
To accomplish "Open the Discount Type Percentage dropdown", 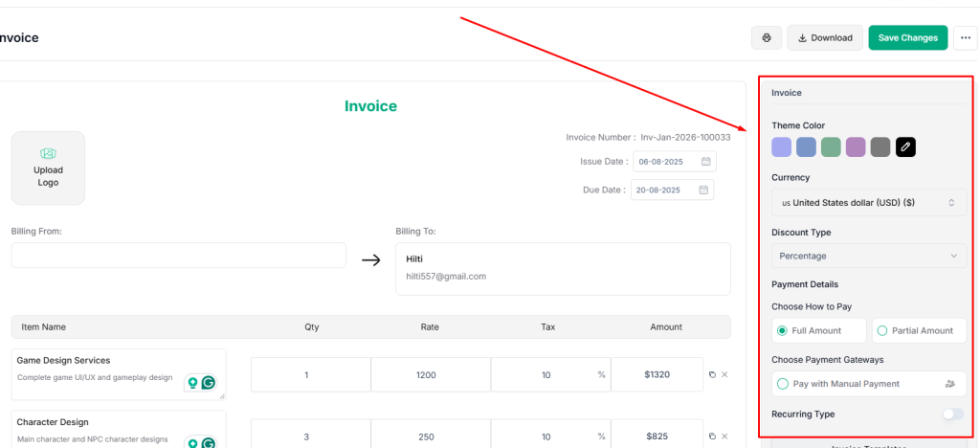I will coord(869,256).
